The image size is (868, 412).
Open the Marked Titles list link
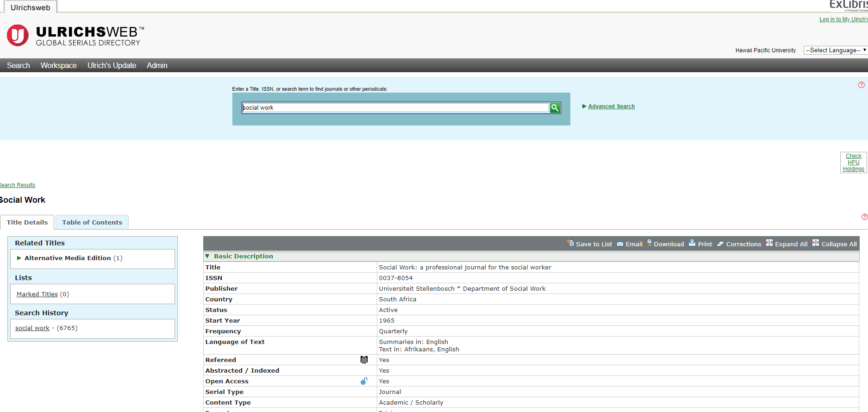click(37, 294)
